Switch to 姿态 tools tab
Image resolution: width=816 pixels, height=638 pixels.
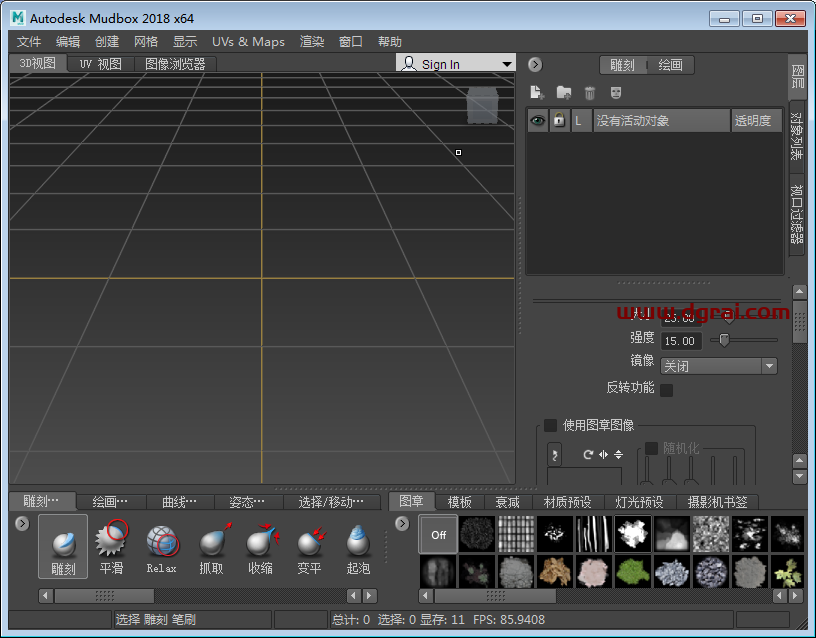247,502
